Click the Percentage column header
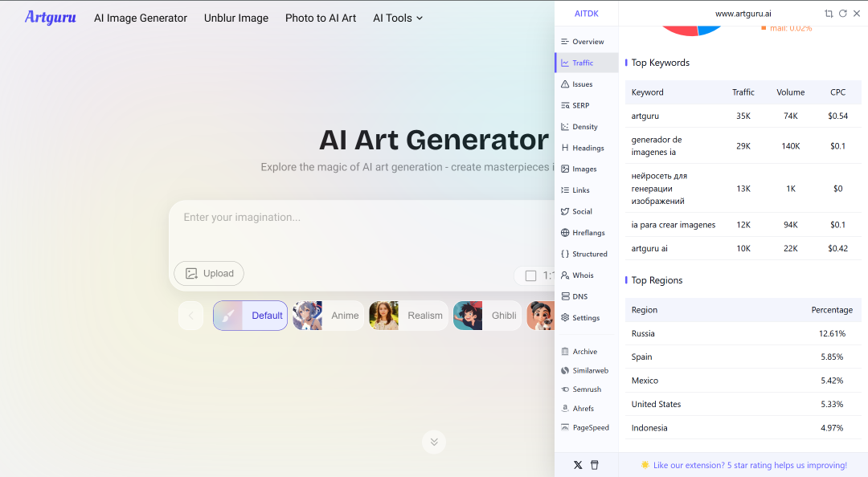 [832, 310]
